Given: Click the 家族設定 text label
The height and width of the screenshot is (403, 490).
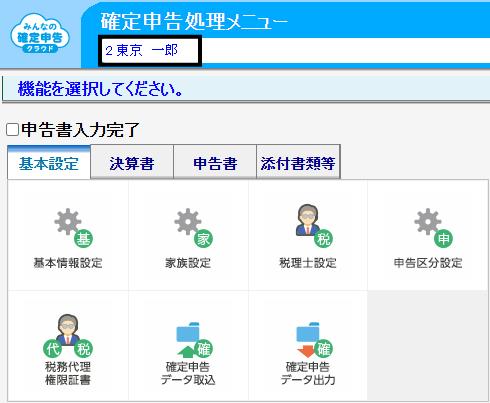Looking at the screenshot, I should pos(188,263).
